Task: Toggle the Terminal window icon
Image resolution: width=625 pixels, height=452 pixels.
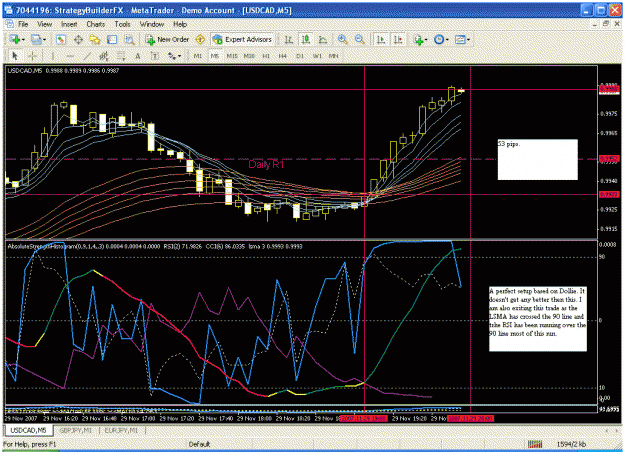Action: (112, 39)
